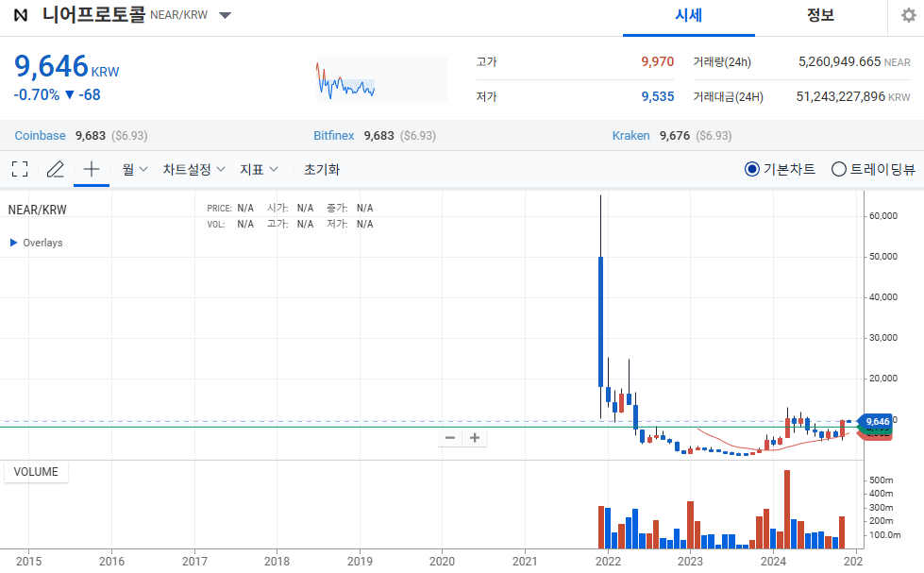The width and height of the screenshot is (924, 573).
Task: Zoom out chart with minus button
Action: point(450,437)
